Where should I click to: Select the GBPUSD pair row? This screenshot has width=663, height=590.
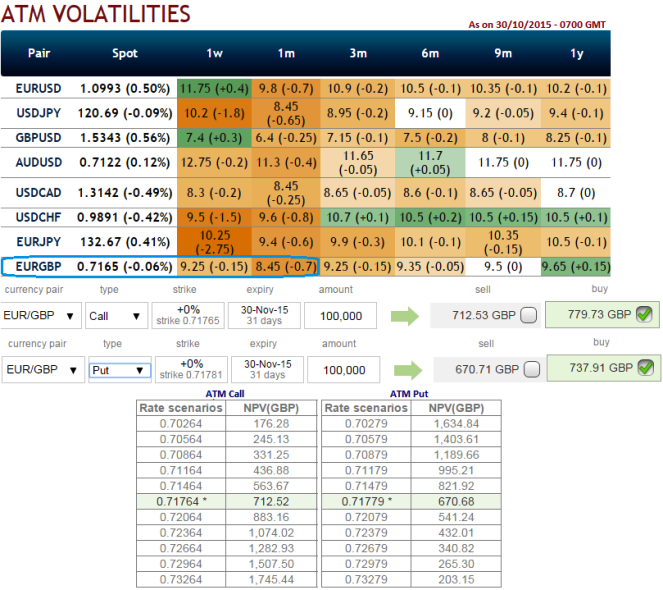[306, 138]
